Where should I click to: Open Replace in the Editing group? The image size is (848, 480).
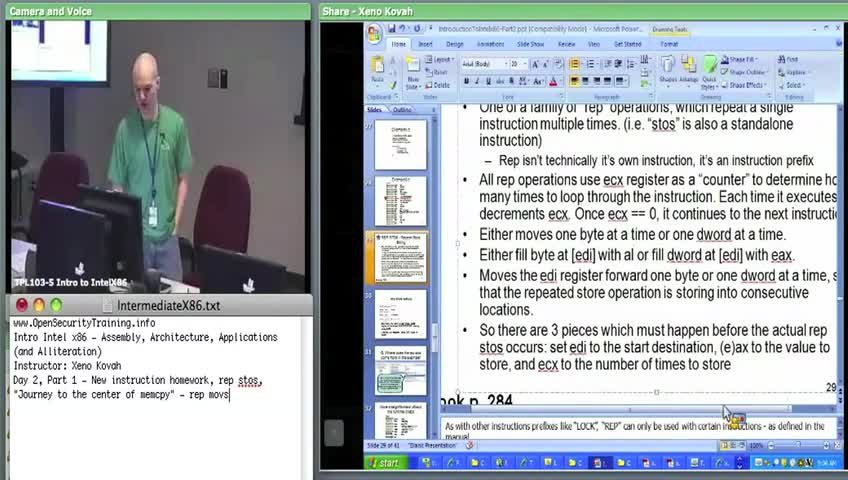click(x=792, y=72)
